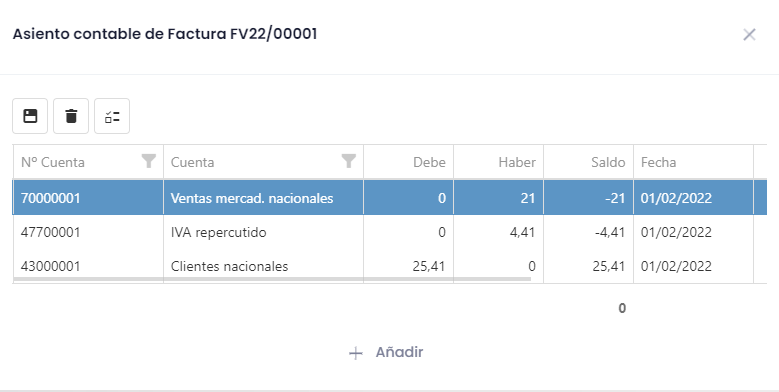
Task: Select the IVA repercutido row
Action: 390,232
